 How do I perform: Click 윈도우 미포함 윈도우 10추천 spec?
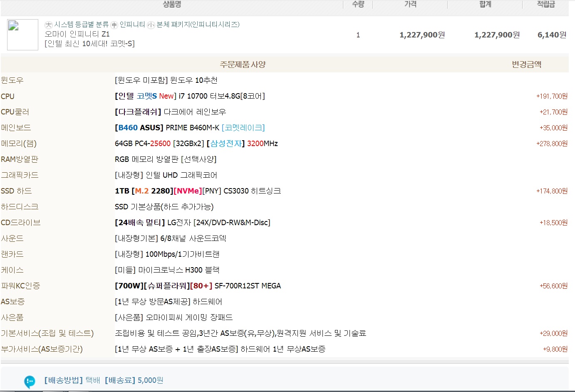pos(166,80)
